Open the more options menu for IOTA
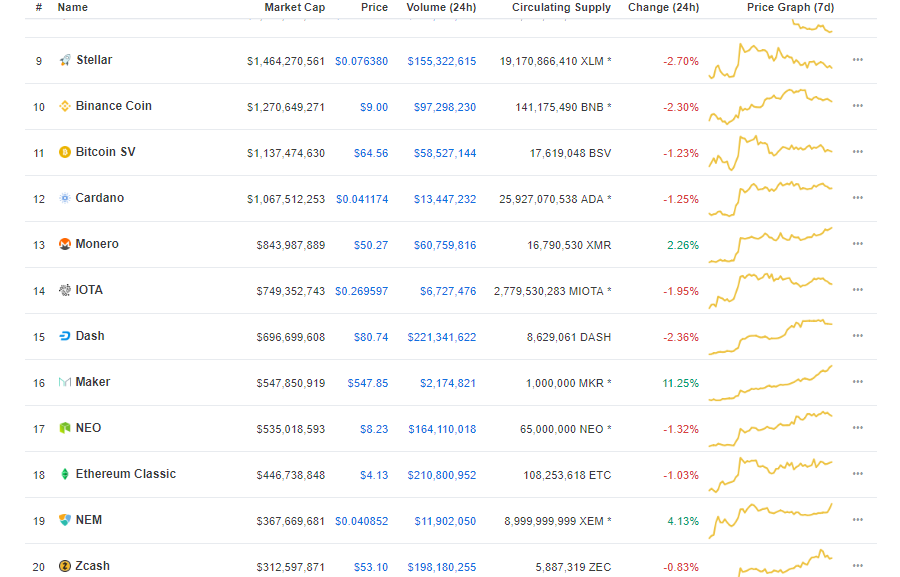Viewport: 900px width, 577px height. (x=858, y=289)
